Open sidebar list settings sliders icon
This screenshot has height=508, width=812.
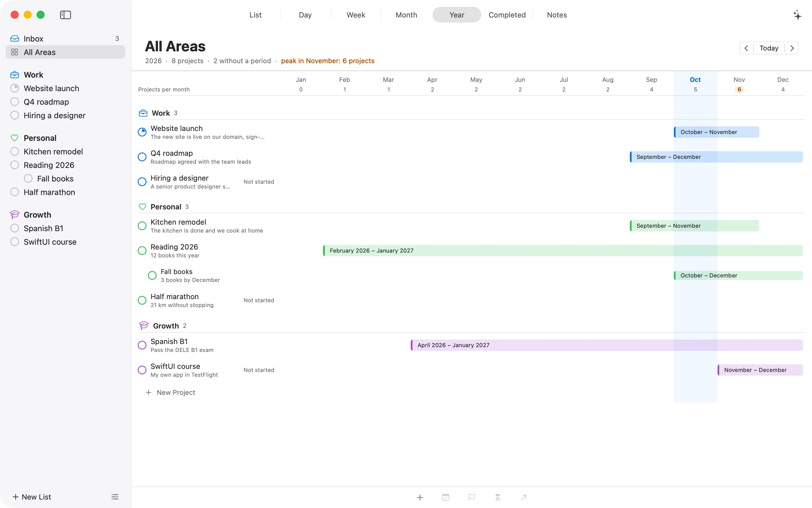pos(115,497)
